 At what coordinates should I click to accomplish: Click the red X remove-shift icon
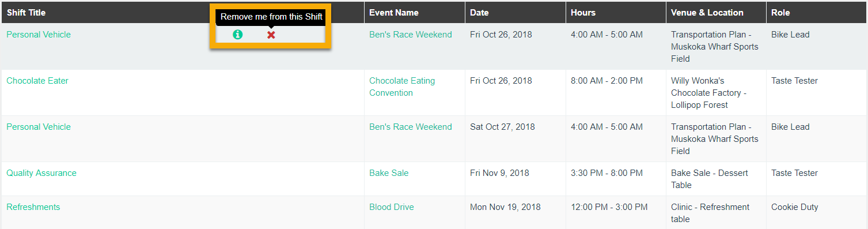pos(271,35)
